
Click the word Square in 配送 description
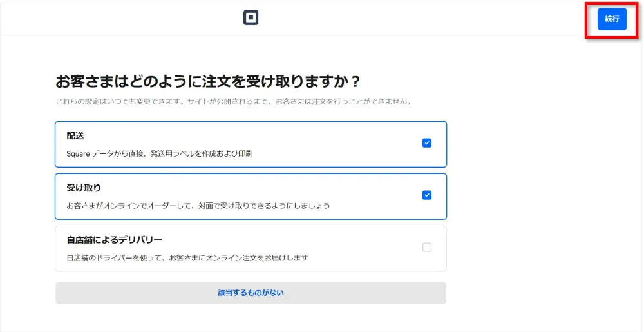(79, 154)
